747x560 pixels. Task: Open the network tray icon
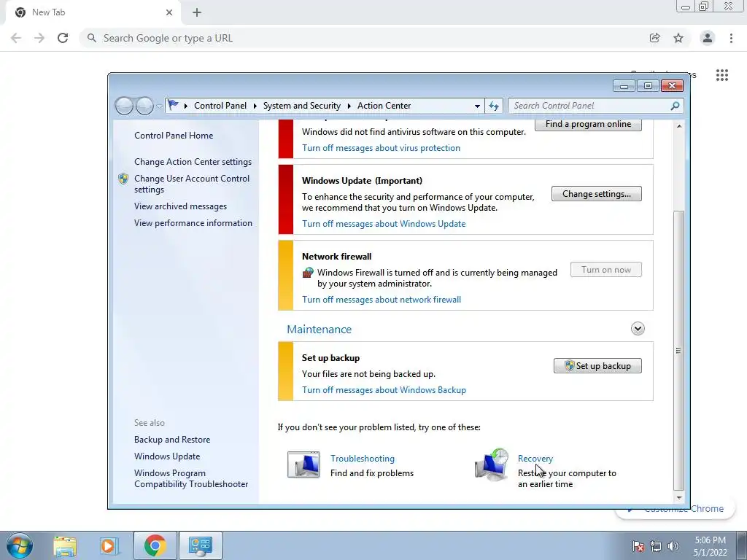coord(656,545)
